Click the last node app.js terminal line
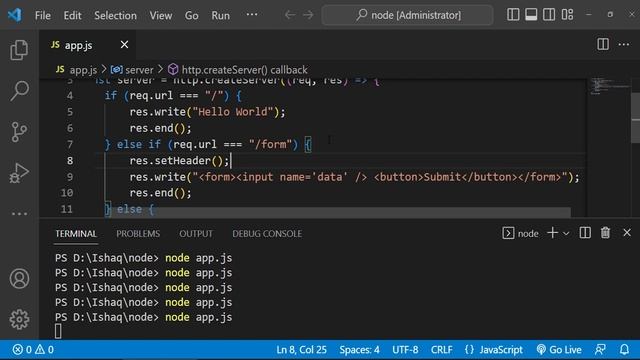This screenshot has height=360, width=640. tap(143, 317)
